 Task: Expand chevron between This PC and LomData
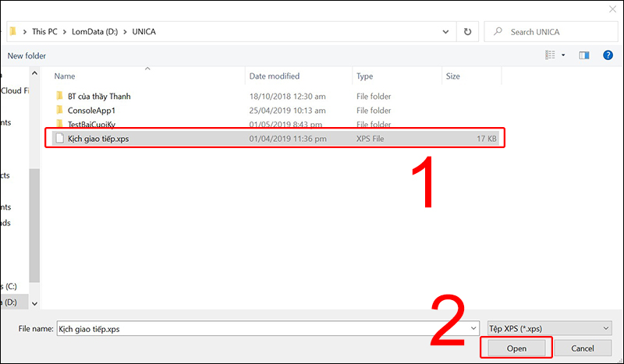[x=65, y=31]
